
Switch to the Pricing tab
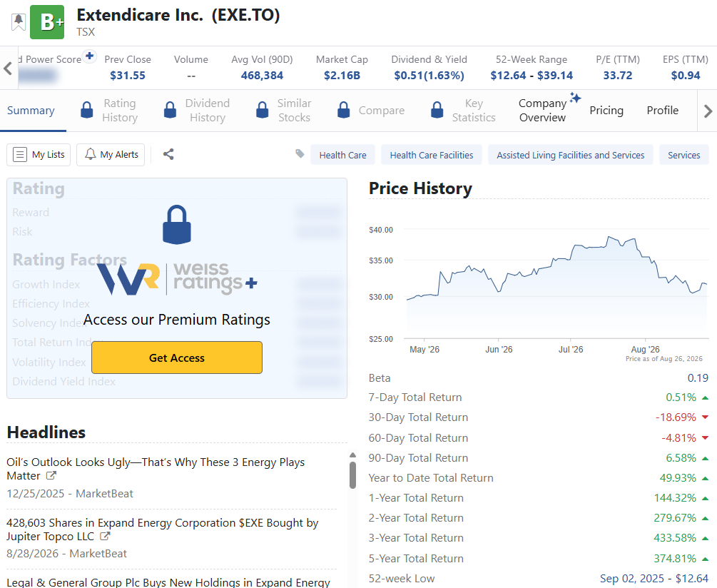(x=606, y=110)
